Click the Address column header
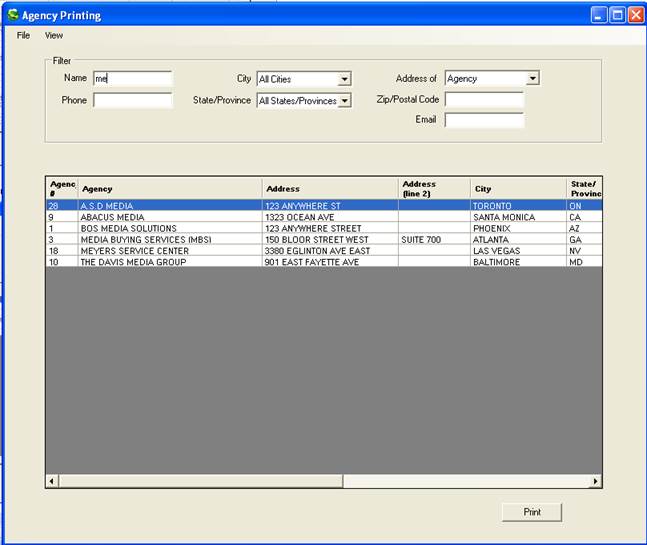The width and height of the screenshot is (647, 545). click(330, 188)
